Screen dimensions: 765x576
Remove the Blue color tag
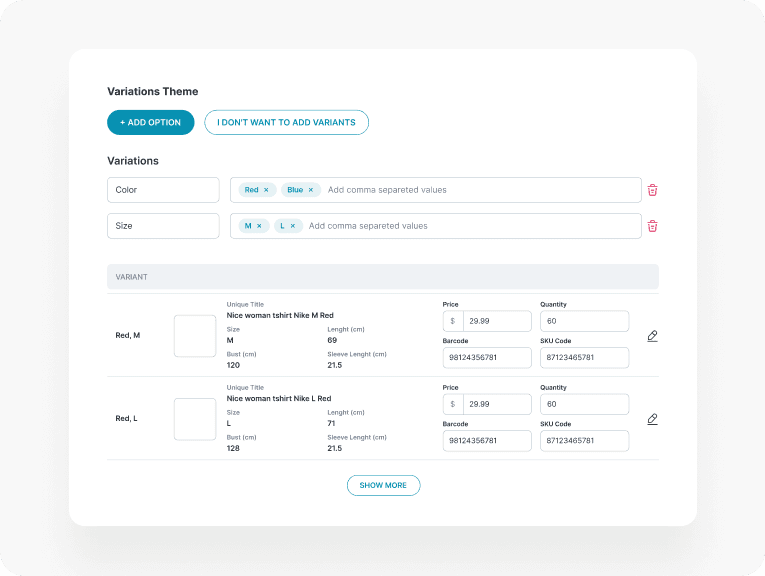click(x=310, y=190)
